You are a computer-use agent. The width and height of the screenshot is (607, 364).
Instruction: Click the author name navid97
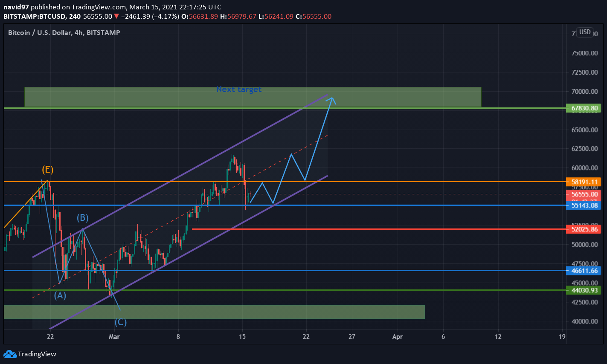[x=16, y=7]
